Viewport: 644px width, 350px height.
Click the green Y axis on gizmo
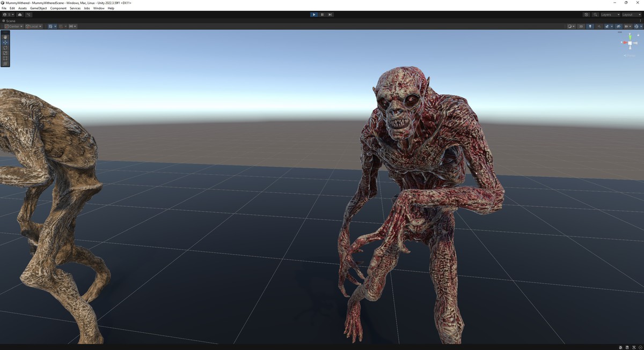(630, 39)
